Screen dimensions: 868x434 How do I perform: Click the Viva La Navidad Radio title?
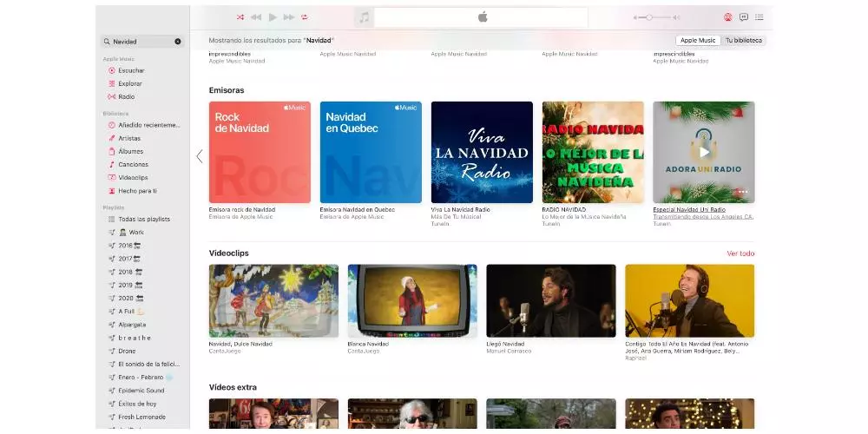point(461,210)
